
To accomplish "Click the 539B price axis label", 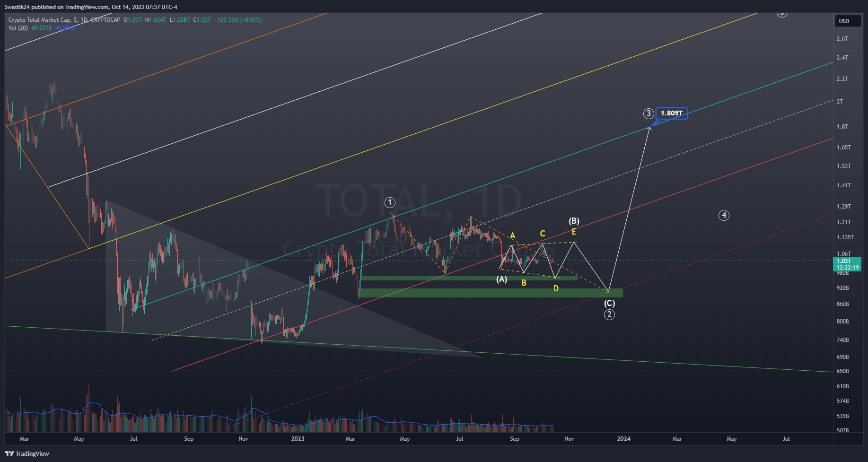I will pos(842,416).
